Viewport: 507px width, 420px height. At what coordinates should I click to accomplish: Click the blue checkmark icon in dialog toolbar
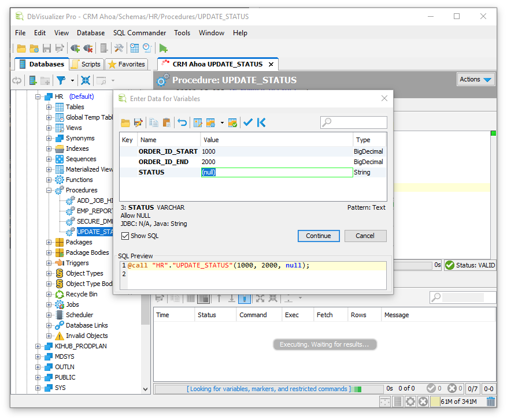[248, 122]
